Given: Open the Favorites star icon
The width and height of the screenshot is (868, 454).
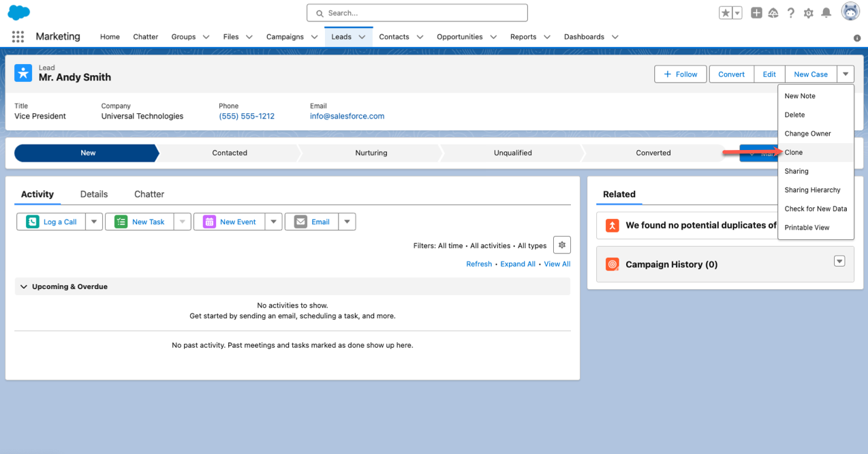Looking at the screenshot, I should [x=726, y=13].
